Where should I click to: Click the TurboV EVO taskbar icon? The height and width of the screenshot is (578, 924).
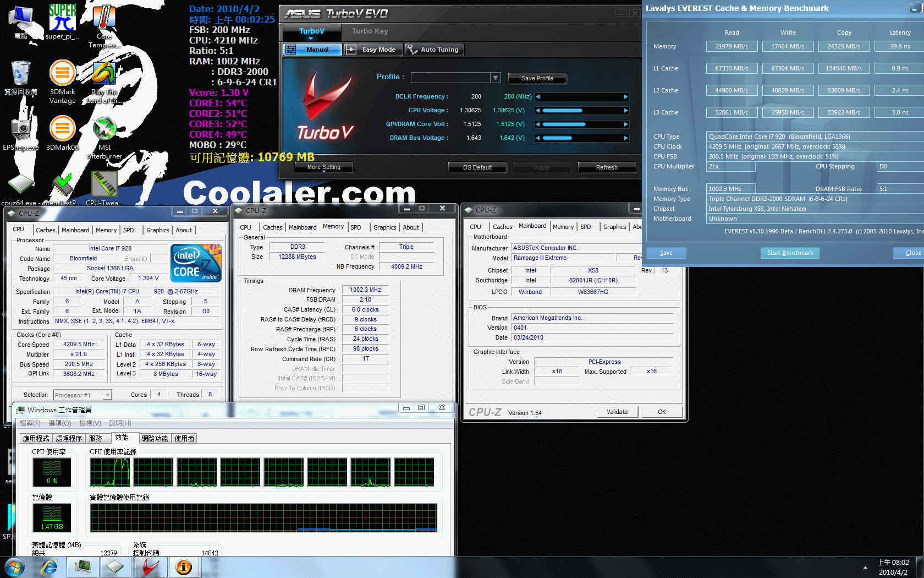pyautogui.click(x=150, y=567)
